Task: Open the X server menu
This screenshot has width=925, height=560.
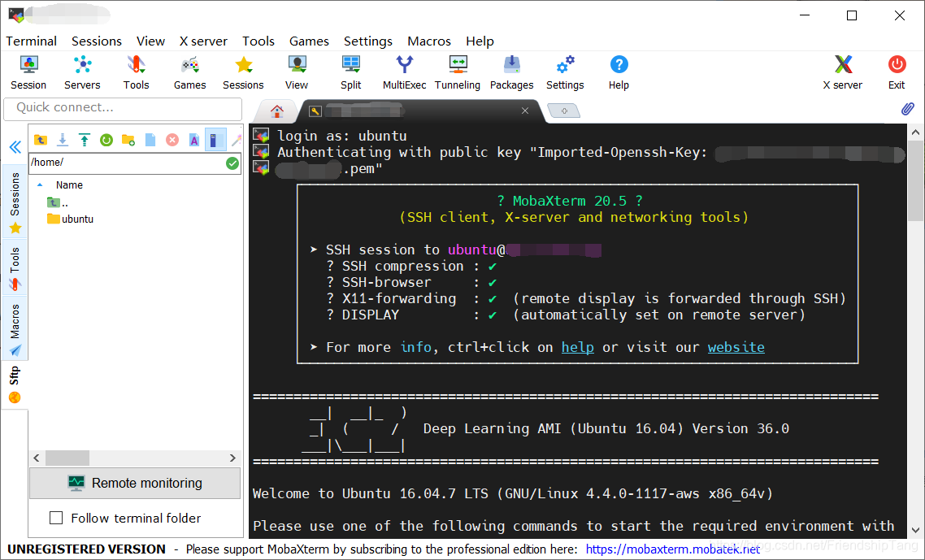Action: pyautogui.click(x=203, y=41)
